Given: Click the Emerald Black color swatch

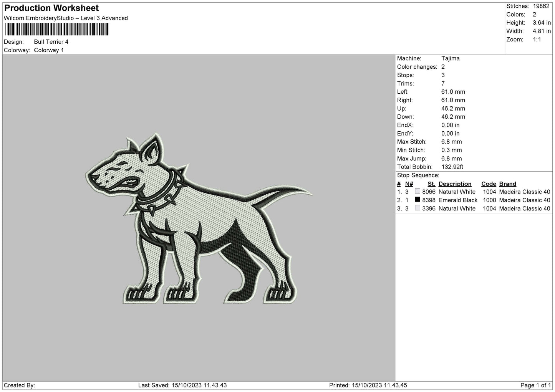Looking at the screenshot, I should click(417, 200).
